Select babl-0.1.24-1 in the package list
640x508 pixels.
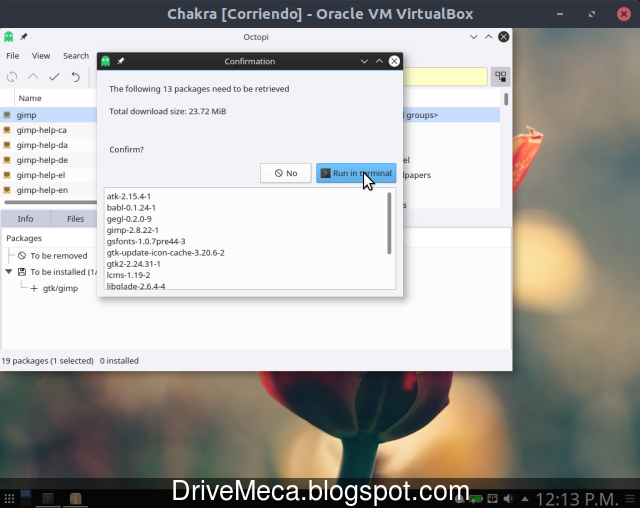(x=131, y=208)
